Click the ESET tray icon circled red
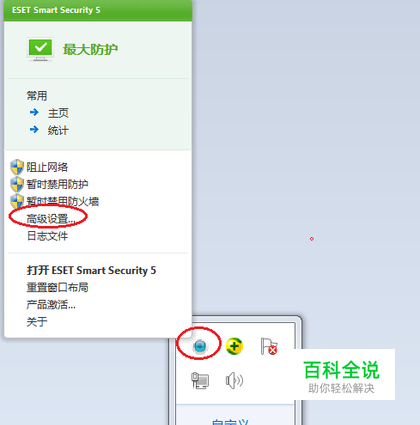 pos(200,346)
